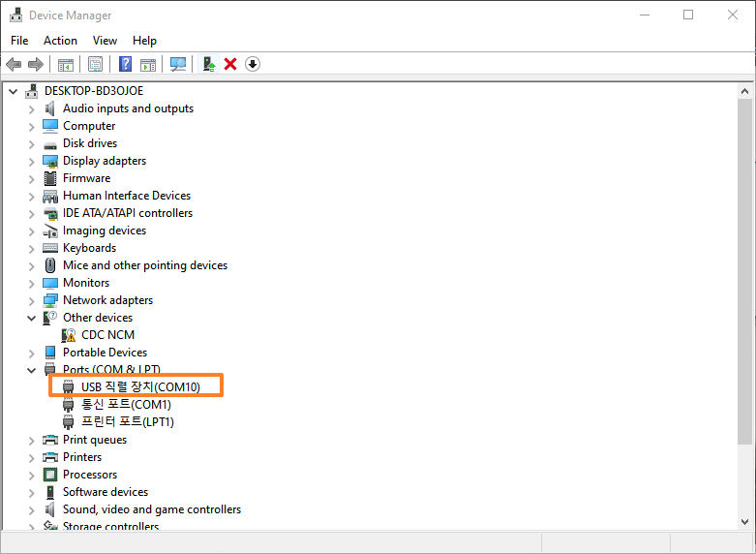
Task: Open the View menu
Action: pos(105,41)
